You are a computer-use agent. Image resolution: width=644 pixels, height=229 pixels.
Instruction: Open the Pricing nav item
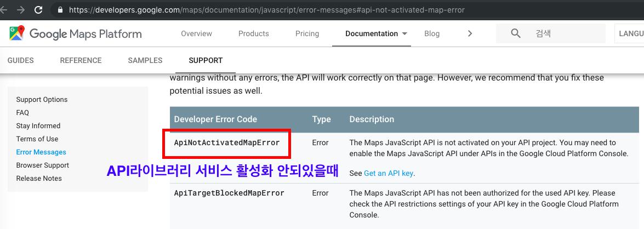click(x=307, y=33)
